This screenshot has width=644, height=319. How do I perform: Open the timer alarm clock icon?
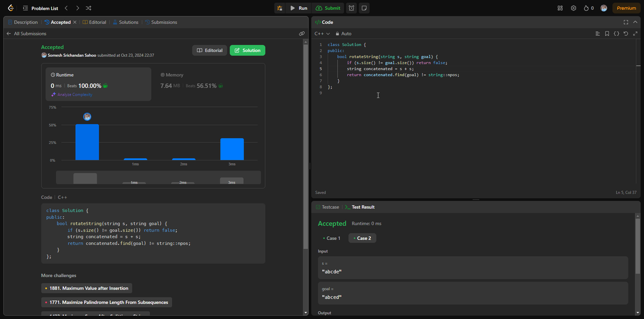click(352, 8)
